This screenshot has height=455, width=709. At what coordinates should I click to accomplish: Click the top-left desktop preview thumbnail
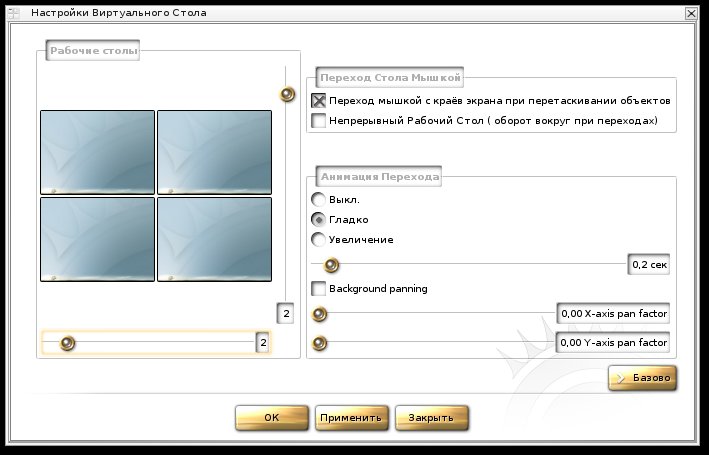97,152
